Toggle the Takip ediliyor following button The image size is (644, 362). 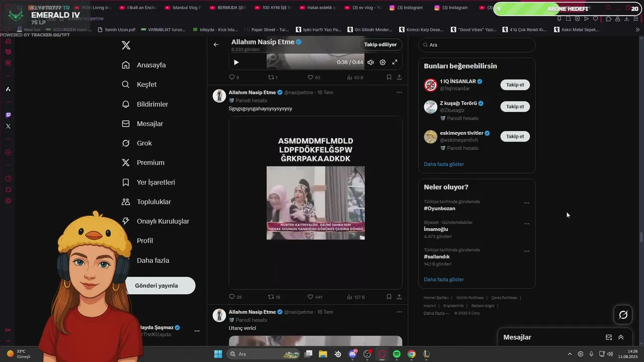tap(380, 45)
